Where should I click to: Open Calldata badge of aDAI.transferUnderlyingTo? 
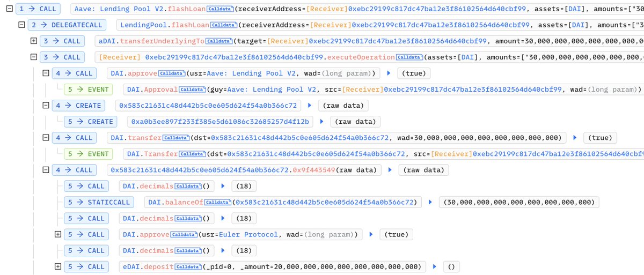219,41
